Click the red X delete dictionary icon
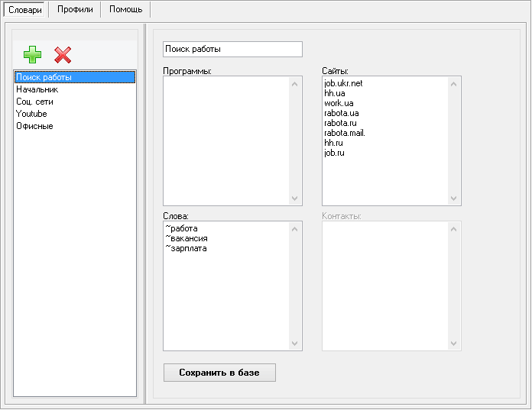Image resolution: width=532 pixels, height=410 pixels. (63, 54)
